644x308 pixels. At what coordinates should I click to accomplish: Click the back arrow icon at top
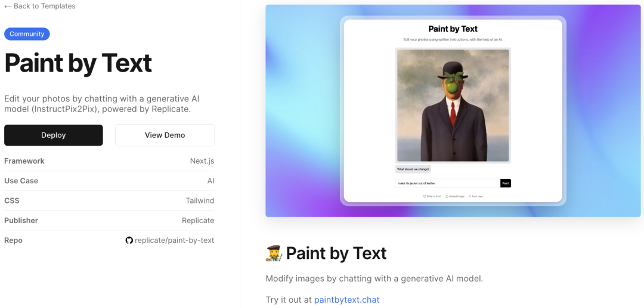coord(8,6)
